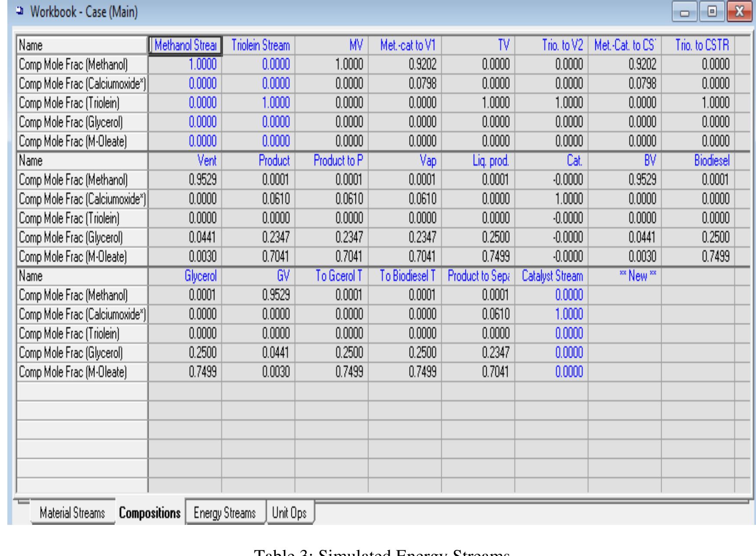Click the Biodiesel stream header
This screenshot has height=556, width=756.
click(698, 161)
